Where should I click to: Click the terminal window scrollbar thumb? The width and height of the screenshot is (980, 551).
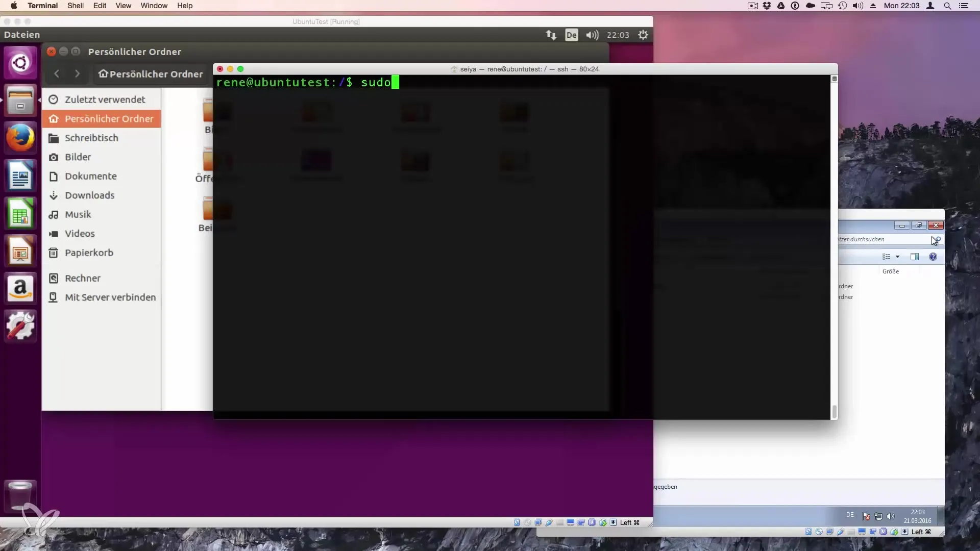(x=835, y=411)
